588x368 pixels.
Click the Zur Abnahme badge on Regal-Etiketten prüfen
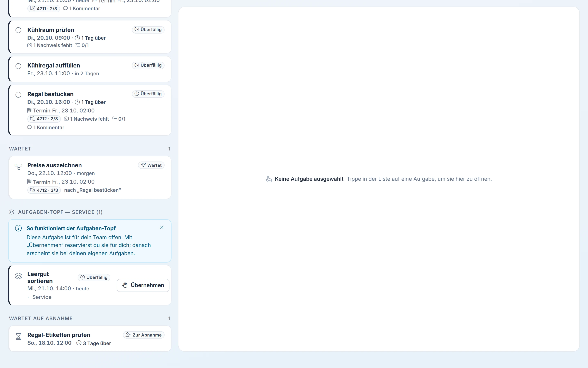[144, 335]
